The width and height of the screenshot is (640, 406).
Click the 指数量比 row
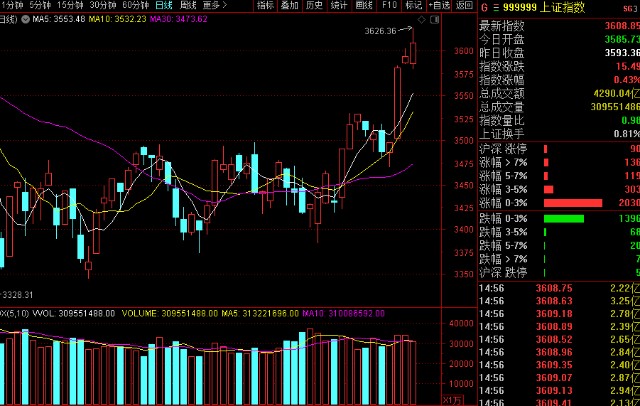pyautogui.click(x=559, y=120)
